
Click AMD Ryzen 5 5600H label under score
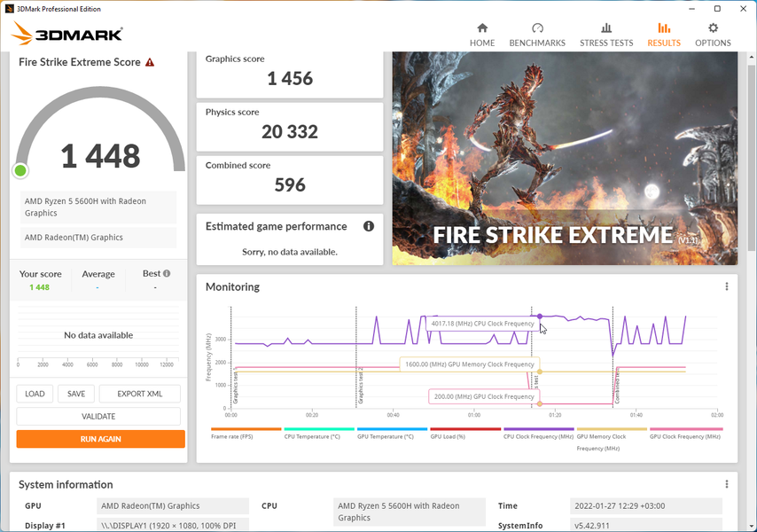pos(98,207)
